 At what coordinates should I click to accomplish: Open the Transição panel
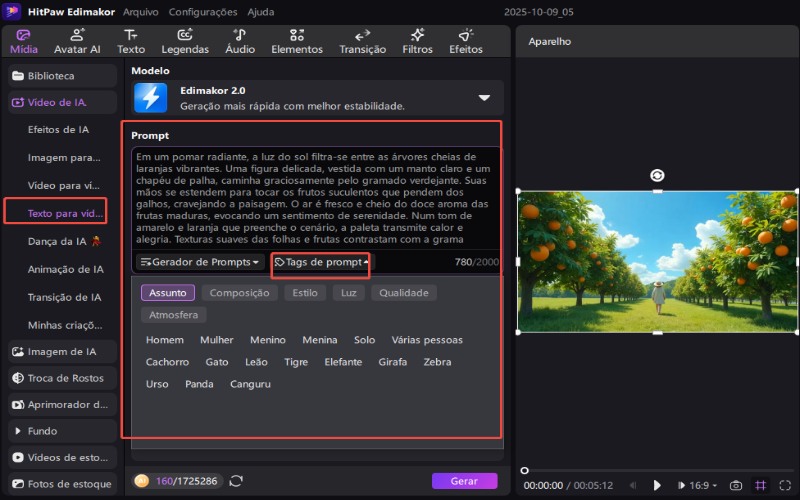click(x=362, y=42)
